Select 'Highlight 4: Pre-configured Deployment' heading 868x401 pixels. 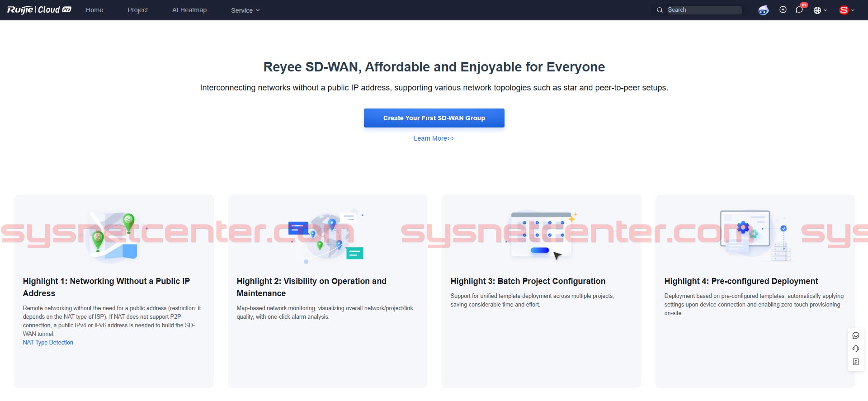[741, 281]
